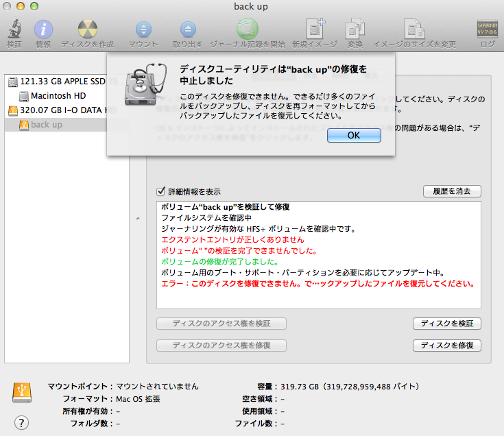Click the ディスクを検証 button
The width and height of the screenshot is (504, 436).
coord(447,324)
